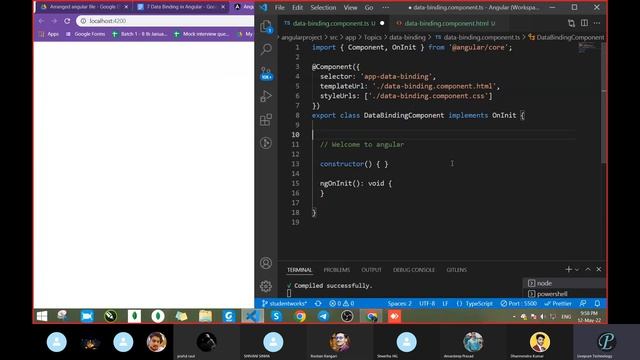Click the last activity bar icon above Accounts

point(266,143)
